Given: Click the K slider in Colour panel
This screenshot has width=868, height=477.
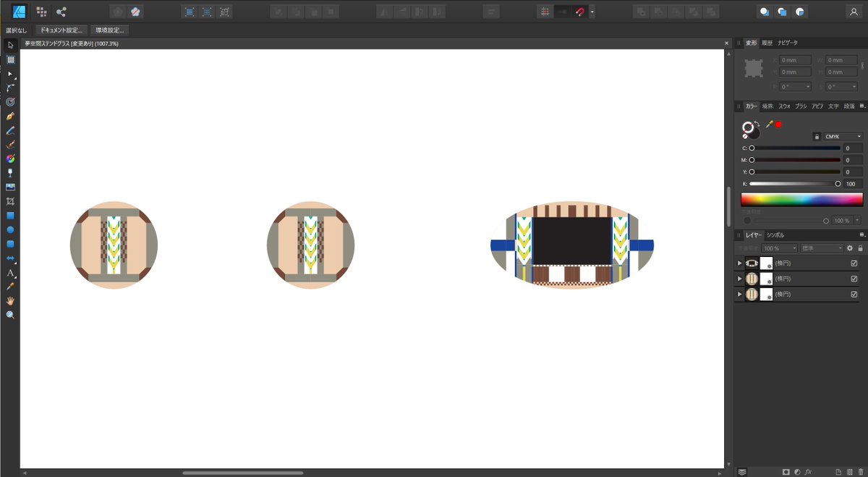Looking at the screenshot, I should [x=795, y=184].
